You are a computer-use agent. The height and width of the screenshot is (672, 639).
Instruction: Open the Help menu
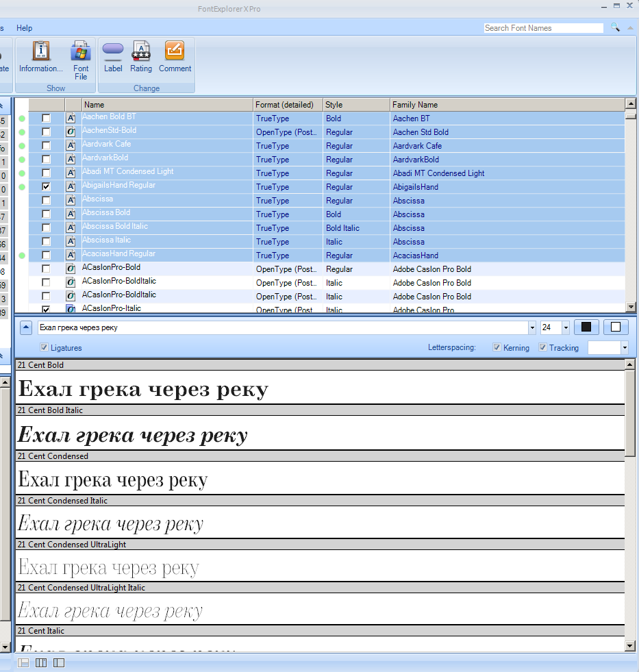pos(25,28)
